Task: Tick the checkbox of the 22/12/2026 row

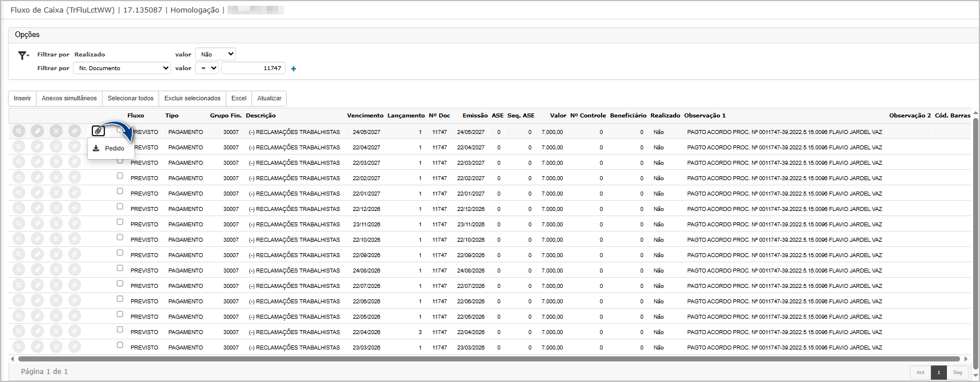Action: tap(120, 207)
